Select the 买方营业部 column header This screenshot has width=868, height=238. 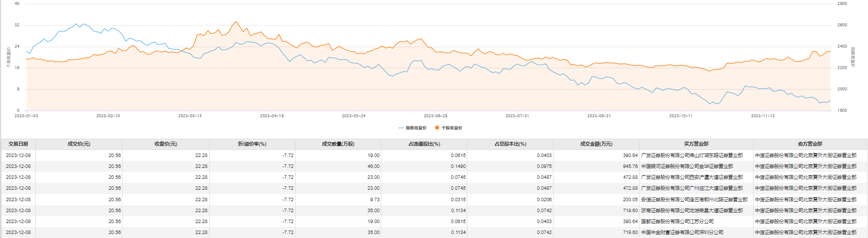[x=696, y=144]
